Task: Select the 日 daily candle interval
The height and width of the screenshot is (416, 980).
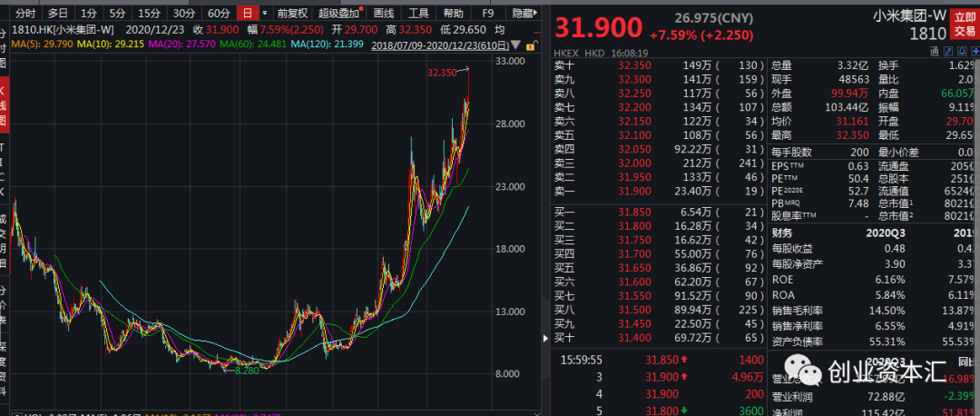Action: tap(248, 13)
